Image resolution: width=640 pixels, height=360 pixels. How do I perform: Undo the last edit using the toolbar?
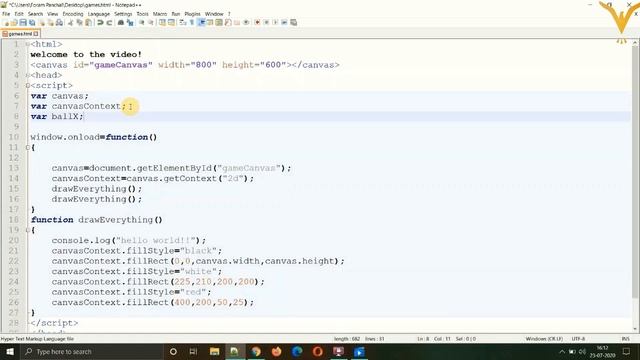tap(100, 23)
